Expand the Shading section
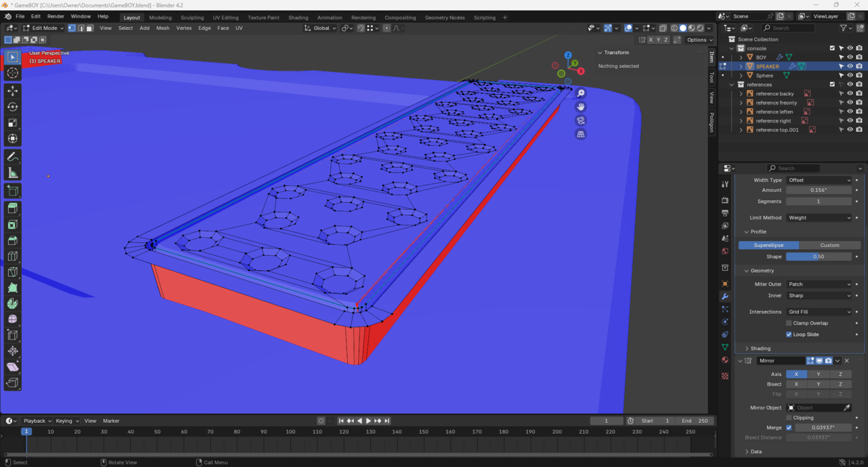Screen dimensions: 868x467 (760, 348)
